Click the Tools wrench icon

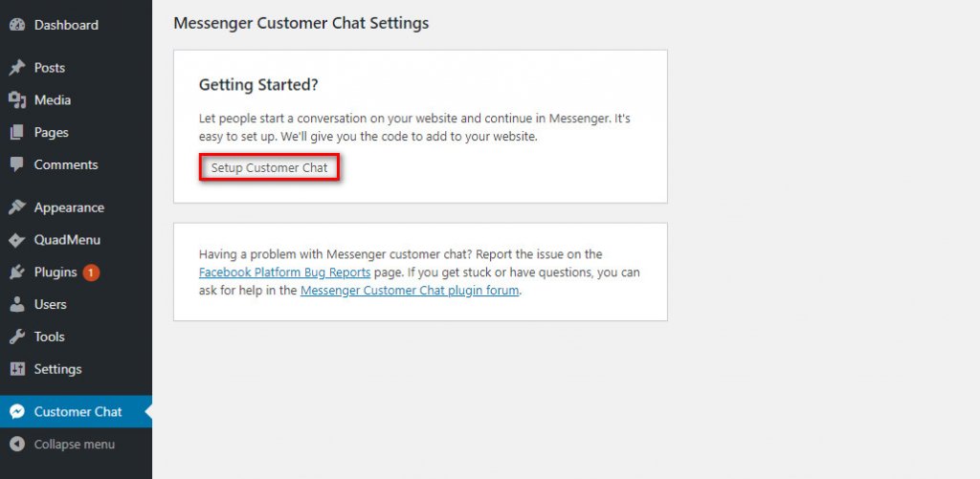pyautogui.click(x=17, y=337)
